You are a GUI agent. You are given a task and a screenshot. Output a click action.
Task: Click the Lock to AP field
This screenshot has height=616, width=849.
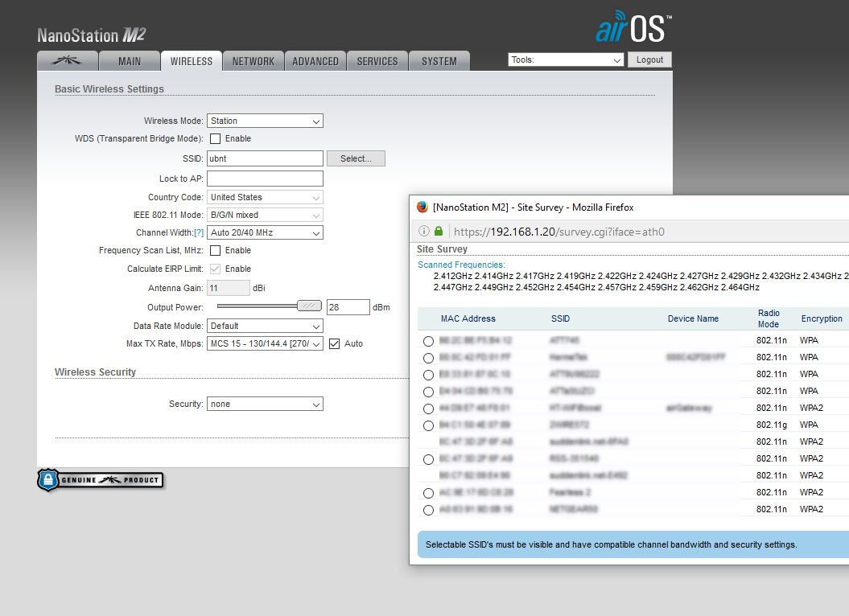tap(265, 179)
